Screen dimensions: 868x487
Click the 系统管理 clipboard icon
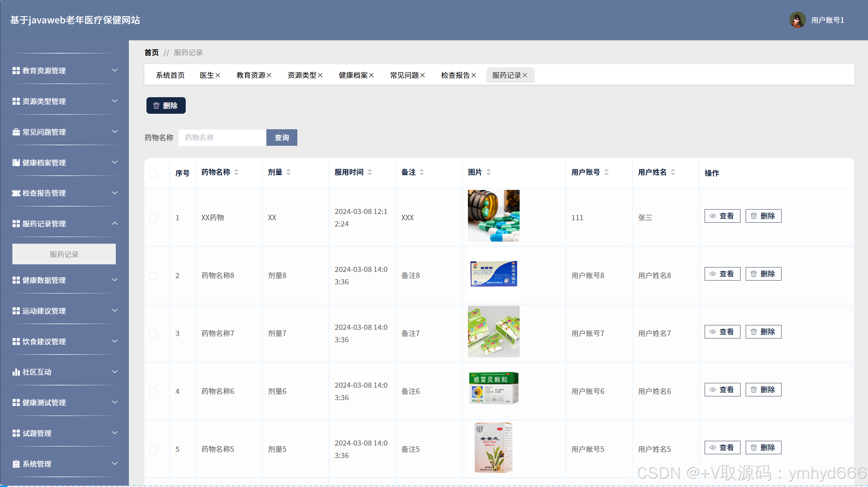click(16, 464)
